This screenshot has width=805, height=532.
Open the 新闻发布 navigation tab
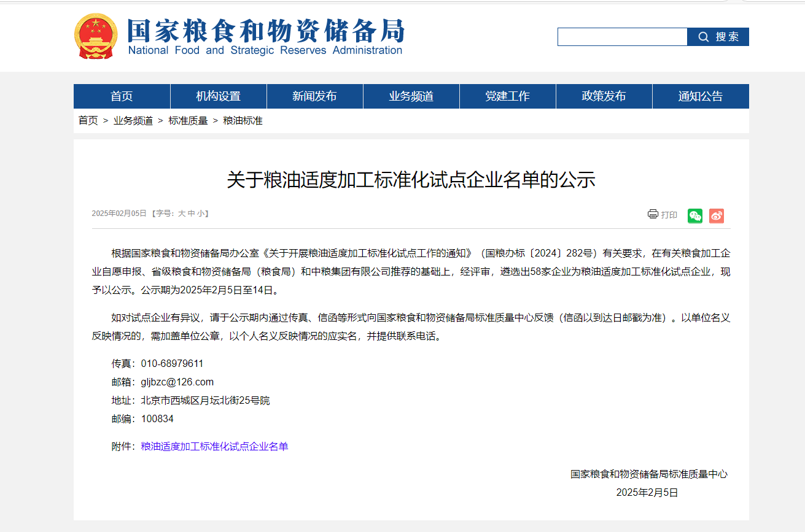pos(314,96)
